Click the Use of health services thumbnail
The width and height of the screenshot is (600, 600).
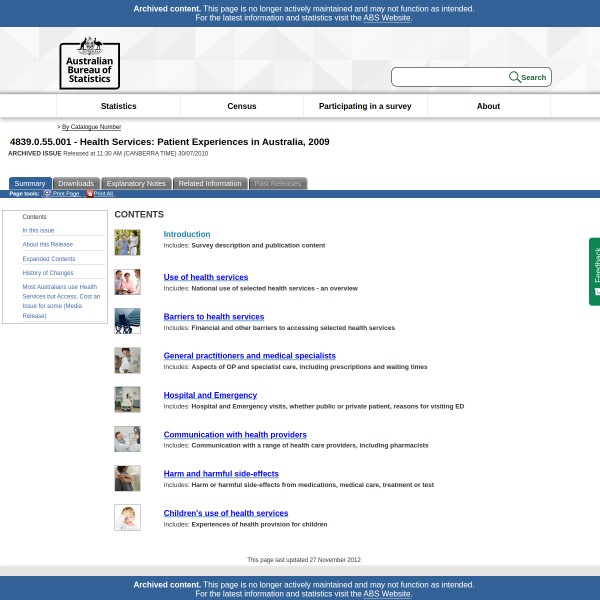click(x=127, y=282)
